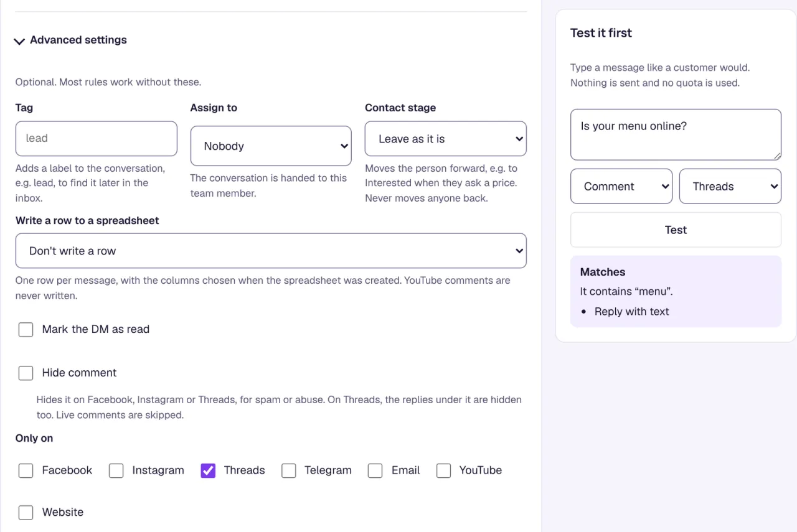Click the 'Write a row to a spreadsheet' label
The width and height of the screenshot is (797, 532).
(87, 220)
